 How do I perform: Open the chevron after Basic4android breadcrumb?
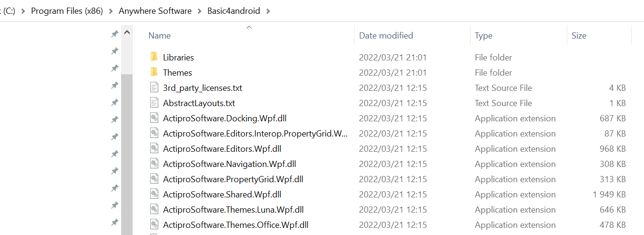click(268, 11)
